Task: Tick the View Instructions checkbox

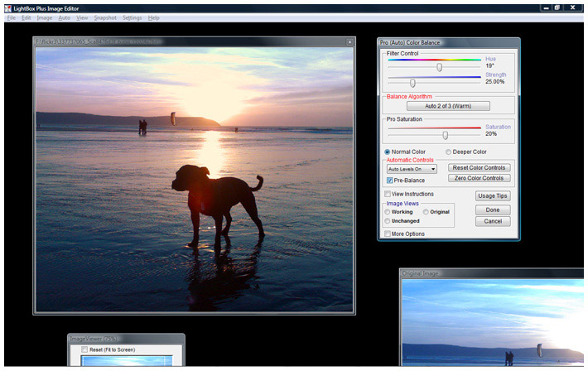Action: click(x=388, y=194)
